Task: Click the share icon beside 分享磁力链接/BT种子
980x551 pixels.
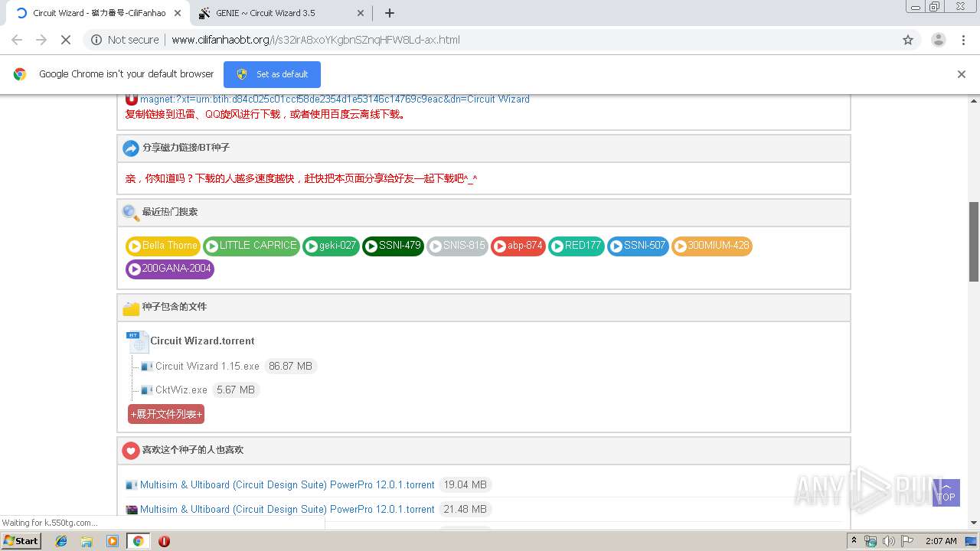Action: point(131,148)
